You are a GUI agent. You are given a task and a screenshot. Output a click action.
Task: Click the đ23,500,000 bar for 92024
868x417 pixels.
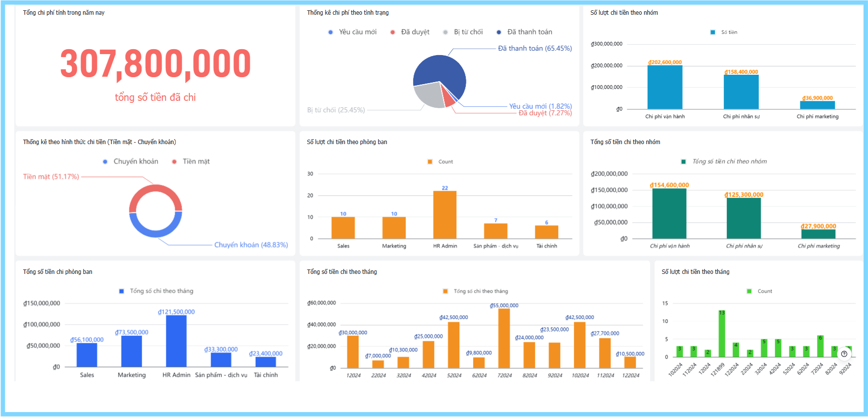554,355
